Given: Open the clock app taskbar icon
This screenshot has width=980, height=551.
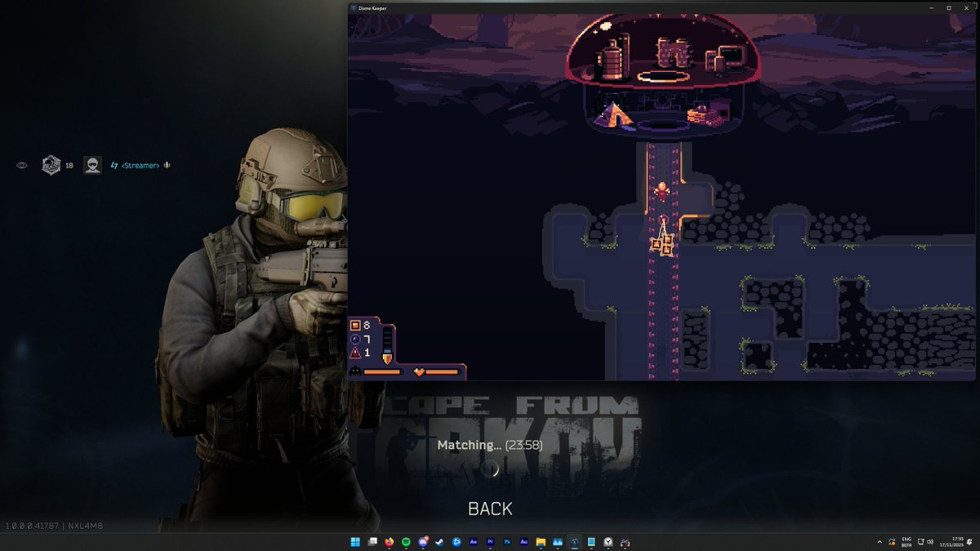Looking at the screenshot, I should (x=608, y=542).
